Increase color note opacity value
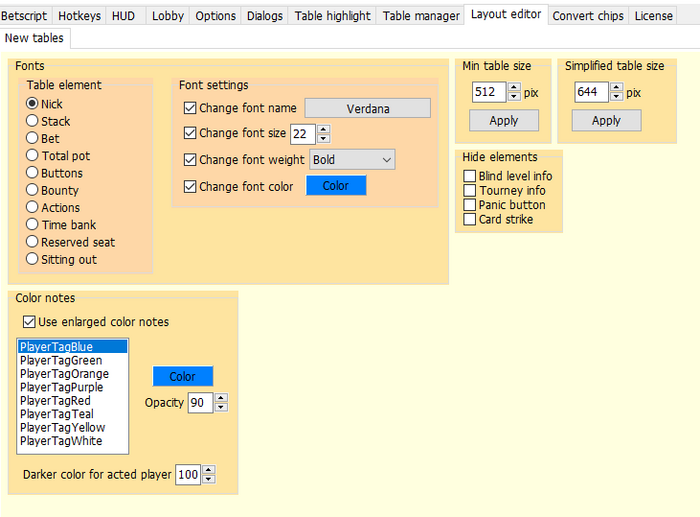700x517 pixels. click(x=221, y=398)
